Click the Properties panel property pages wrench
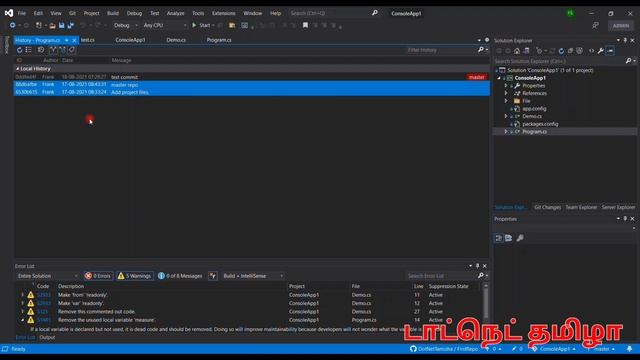Image resolution: width=640 pixels, height=360 pixels. (x=520, y=238)
